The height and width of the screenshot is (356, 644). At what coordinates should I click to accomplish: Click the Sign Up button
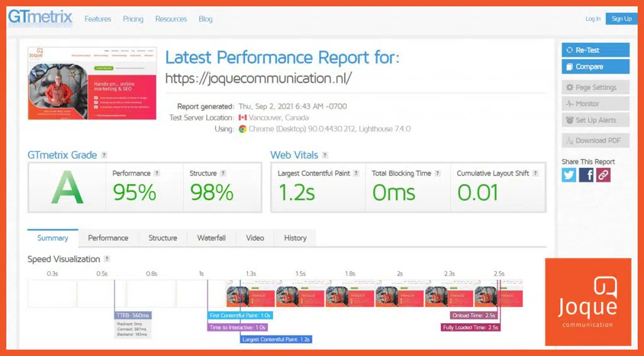point(621,18)
